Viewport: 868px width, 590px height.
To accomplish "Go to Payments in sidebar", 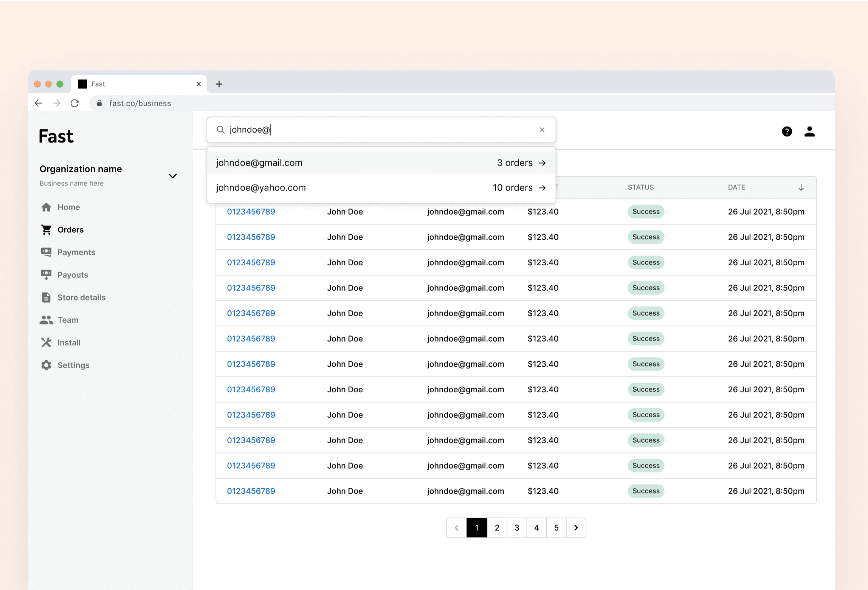I will pos(76,252).
